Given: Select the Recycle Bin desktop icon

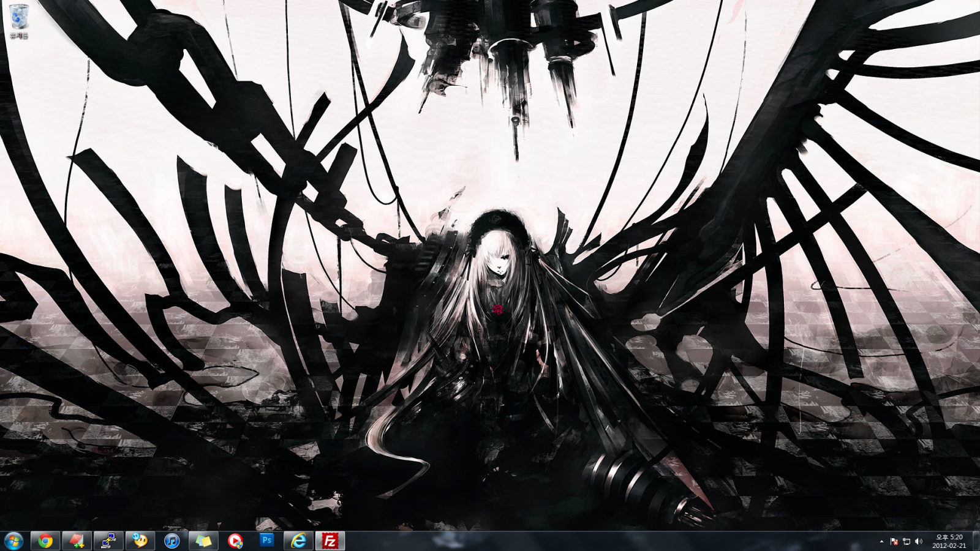Looking at the screenshot, I should click(x=19, y=21).
